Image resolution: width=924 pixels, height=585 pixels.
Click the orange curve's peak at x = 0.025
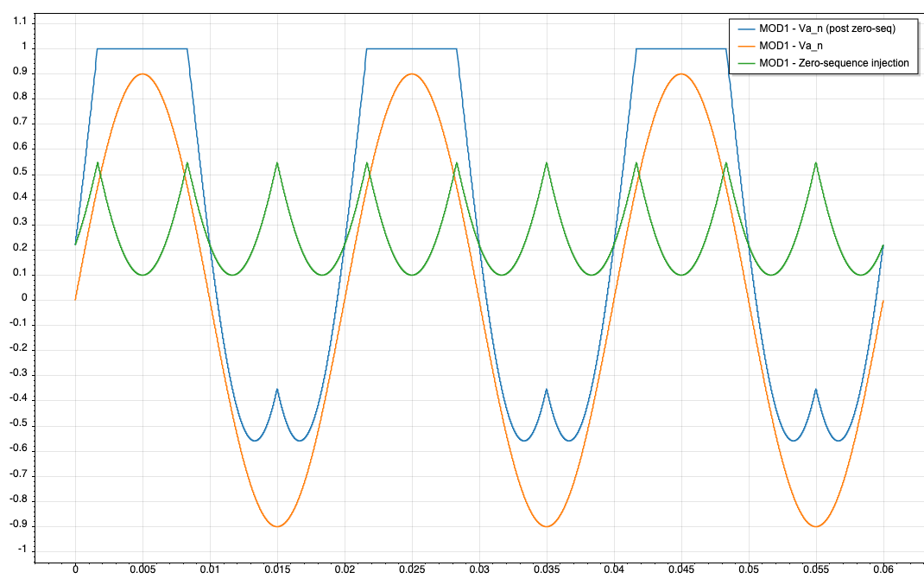pyautogui.click(x=412, y=74)
